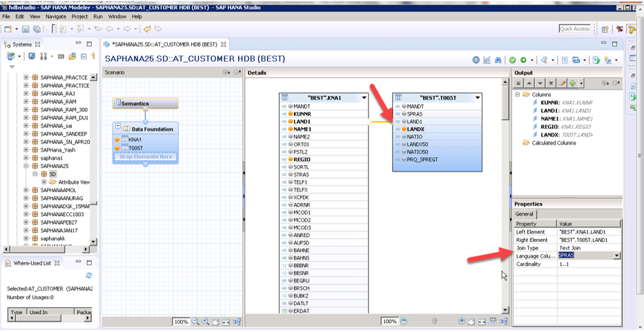Collapse the Data Foundation node
644x332 pixels.
click(x=118, y=126)
